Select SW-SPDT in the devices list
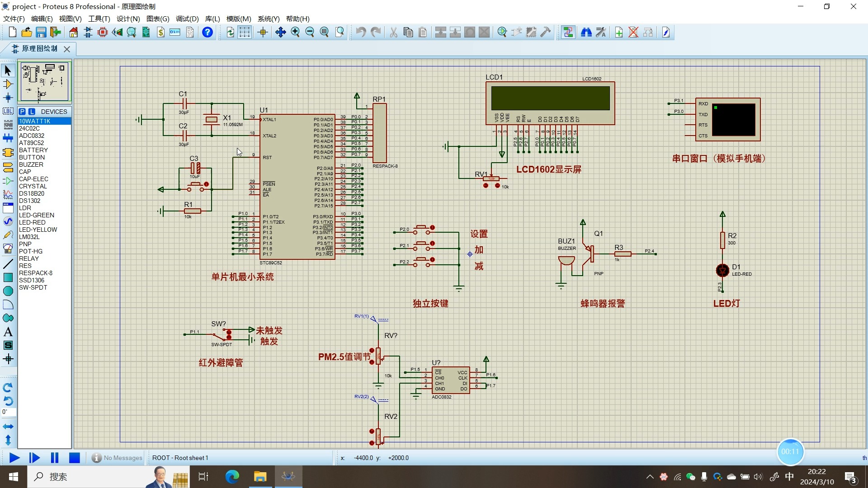This screenshot has width=868, height=488. (44, 287)
